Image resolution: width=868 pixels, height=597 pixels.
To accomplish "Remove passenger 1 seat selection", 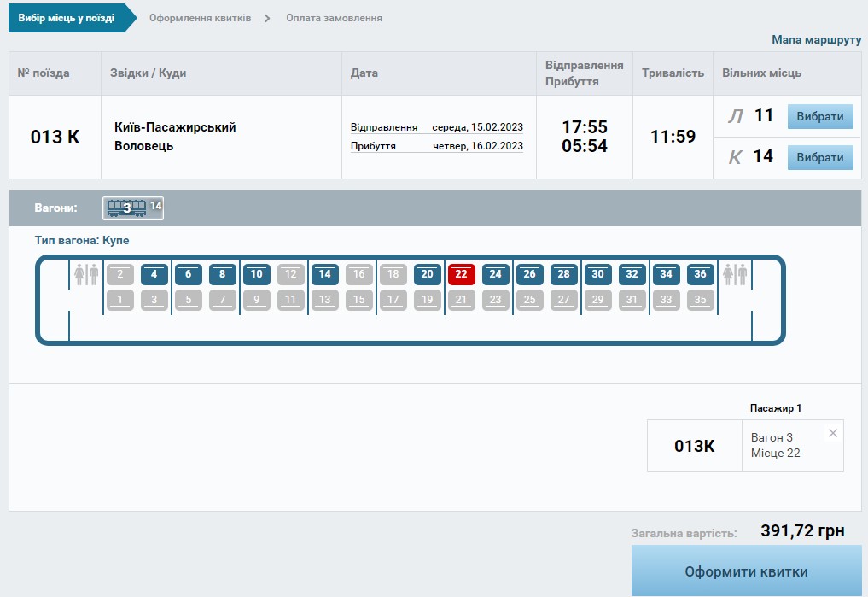I will point(833,433).
